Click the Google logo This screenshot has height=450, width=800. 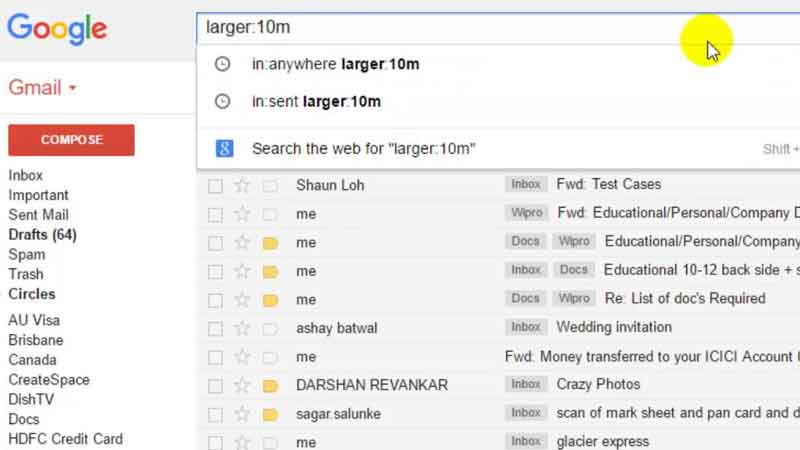(x=57, y=29)
